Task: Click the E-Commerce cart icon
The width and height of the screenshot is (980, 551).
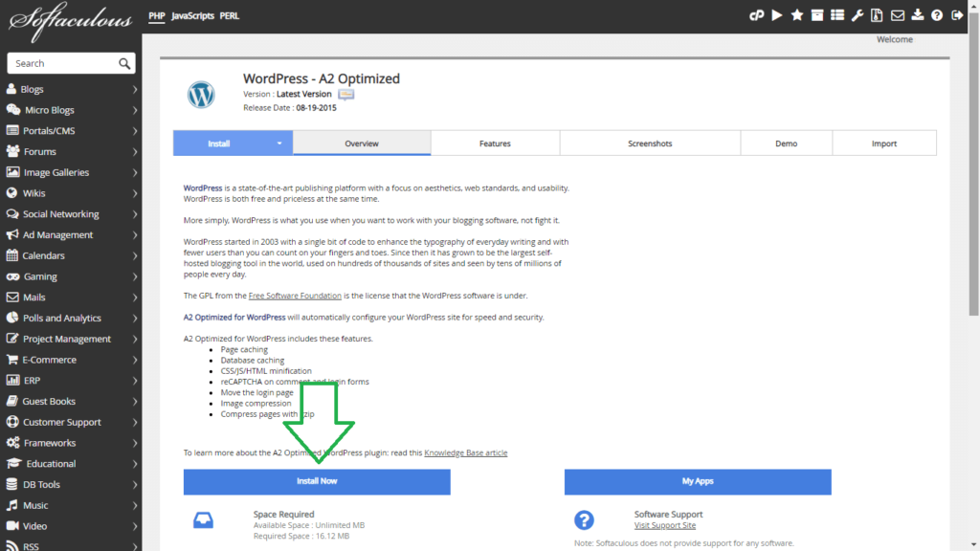Action: (11, 360)
